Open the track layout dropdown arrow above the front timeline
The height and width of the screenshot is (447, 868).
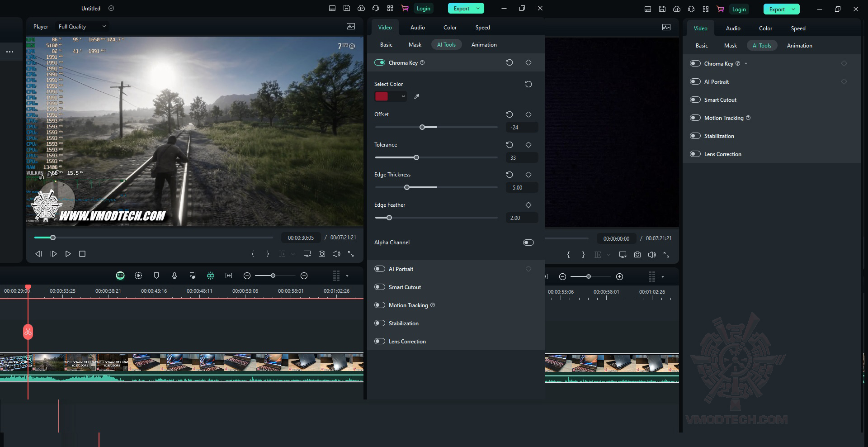click(347, 276)
